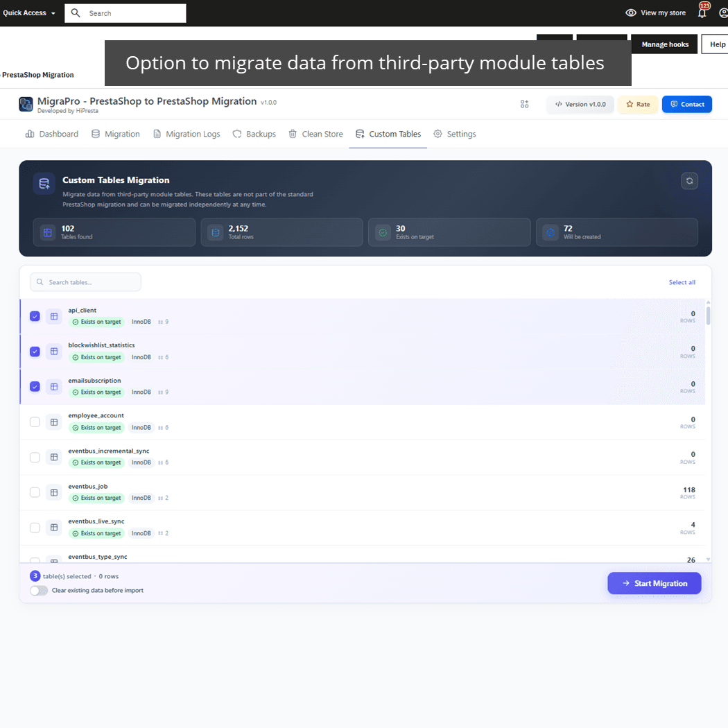Open the Settings tab

[455, 134]
